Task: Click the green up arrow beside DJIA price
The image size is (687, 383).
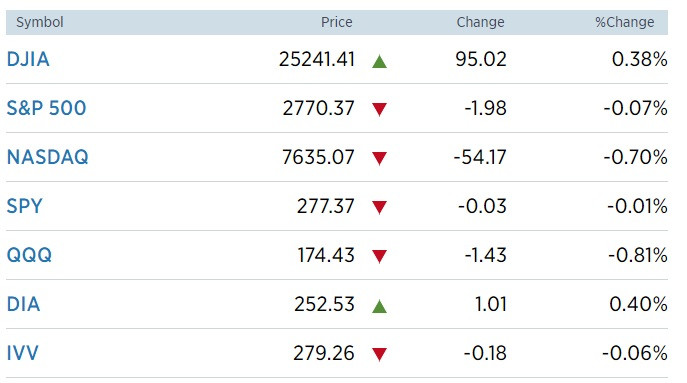Action: (x=379, y=61)
